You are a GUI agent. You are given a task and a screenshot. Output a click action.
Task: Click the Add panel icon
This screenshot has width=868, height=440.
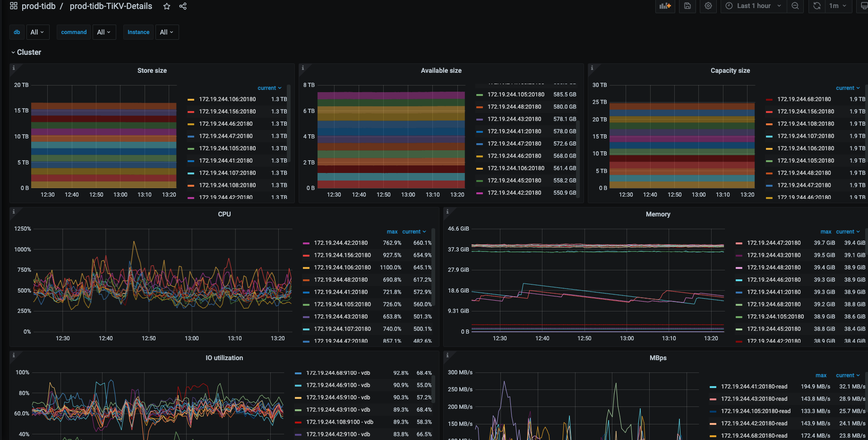[x=665, y=6]
